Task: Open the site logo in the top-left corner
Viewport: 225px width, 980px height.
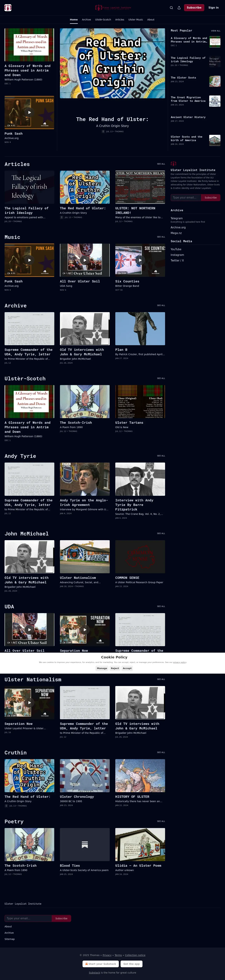Action: click(8, 8)
